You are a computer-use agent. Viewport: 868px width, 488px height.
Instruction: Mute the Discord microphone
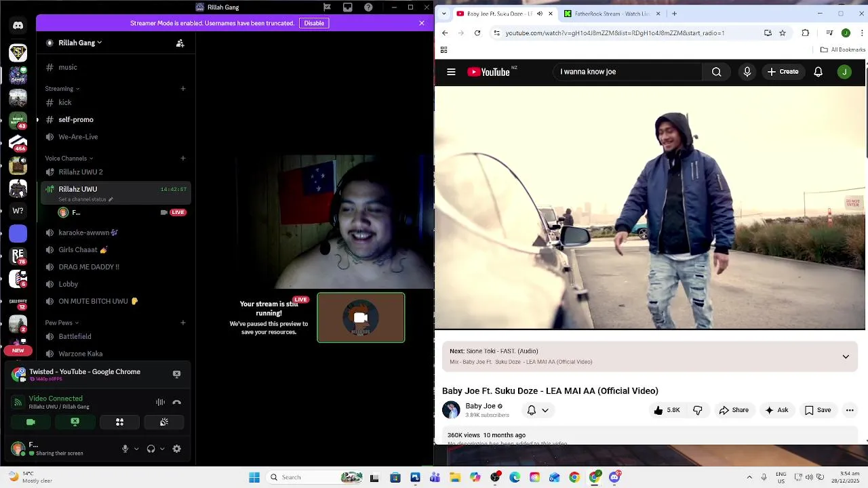pos(125,449)
